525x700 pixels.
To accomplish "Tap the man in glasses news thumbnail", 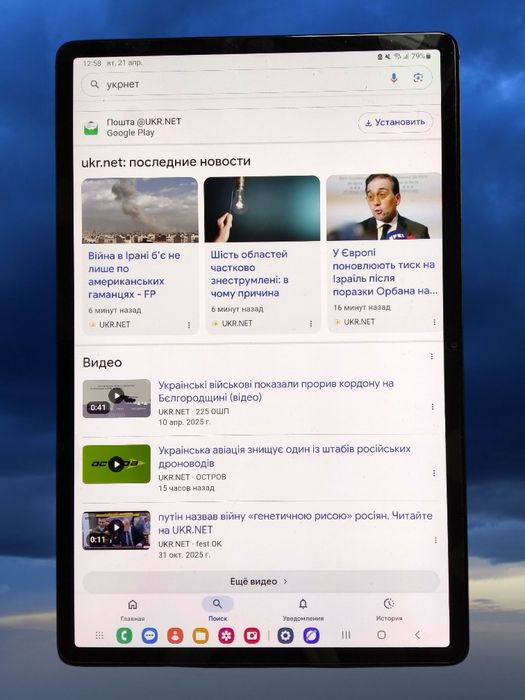I will click(384, 207).
